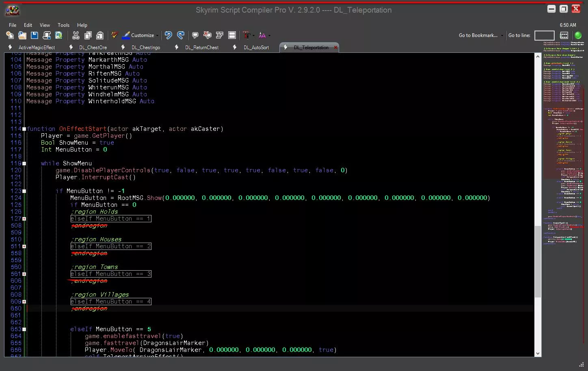588x371 pixels.
Task: Click folded text 'elseIf MenuButton == 3'
Action: click(x=110, y=274)
